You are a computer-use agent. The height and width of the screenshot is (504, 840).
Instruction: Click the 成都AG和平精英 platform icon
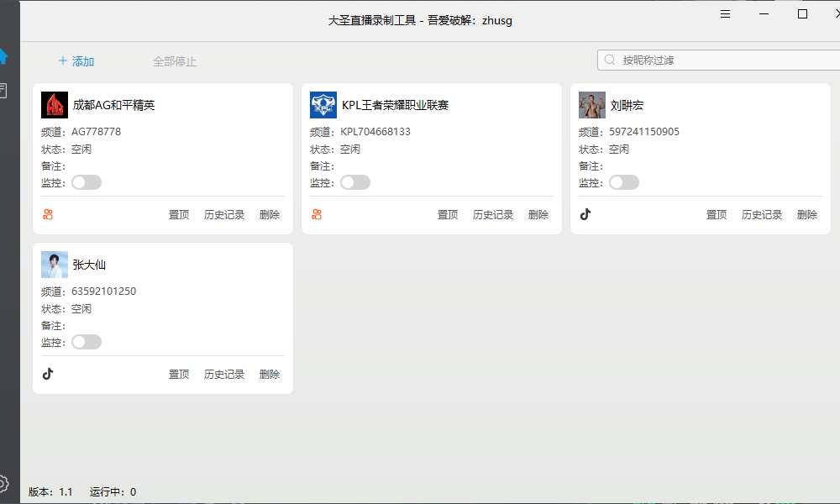pyautogui.click(x=48, y=215)
